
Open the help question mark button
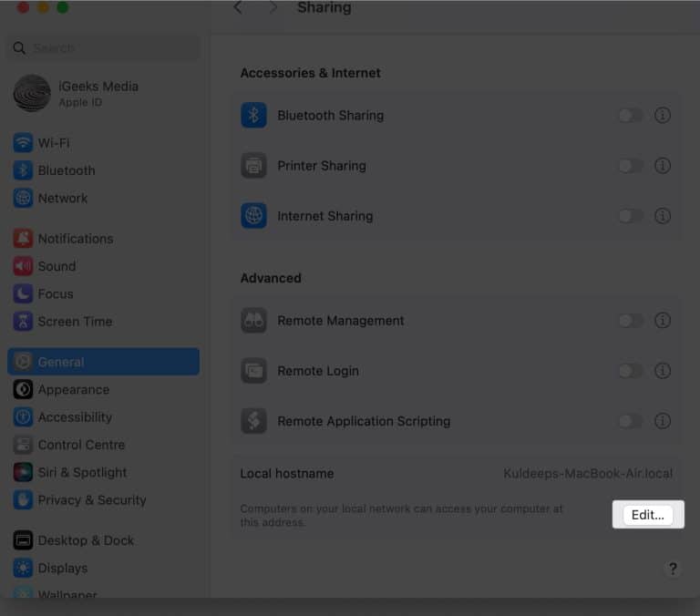coord(673,569)
